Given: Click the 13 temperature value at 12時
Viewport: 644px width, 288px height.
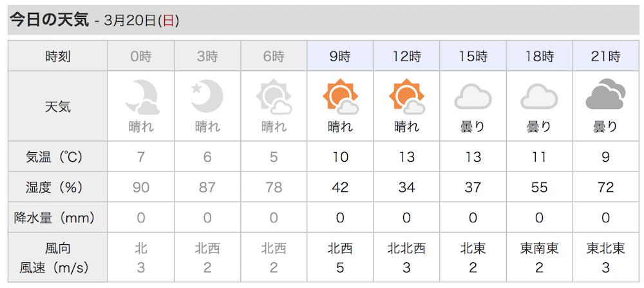Looking at the screenshot, I should point(406,157).
